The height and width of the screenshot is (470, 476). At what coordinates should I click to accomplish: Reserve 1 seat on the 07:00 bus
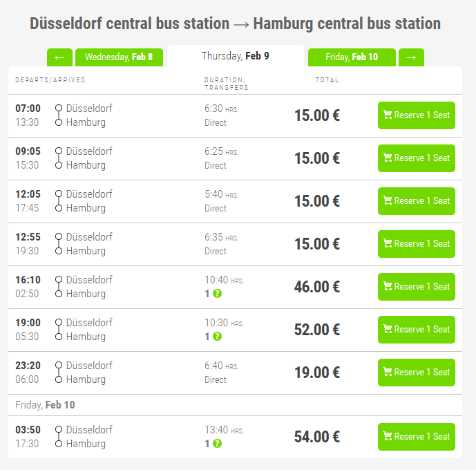(x=416, y=115)
